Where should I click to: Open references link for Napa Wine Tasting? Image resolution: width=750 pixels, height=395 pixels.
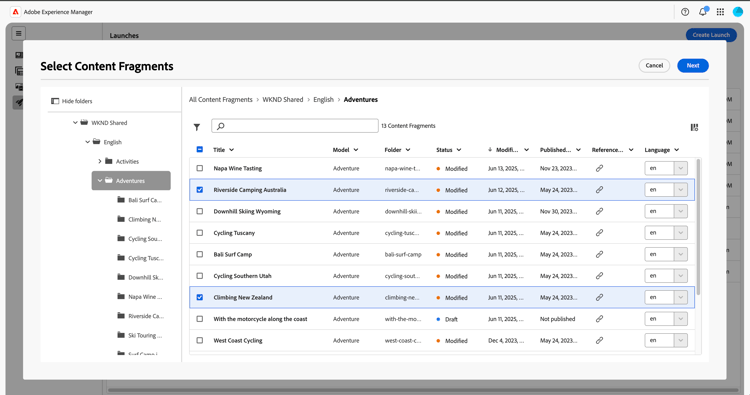(x=599, y=168)
